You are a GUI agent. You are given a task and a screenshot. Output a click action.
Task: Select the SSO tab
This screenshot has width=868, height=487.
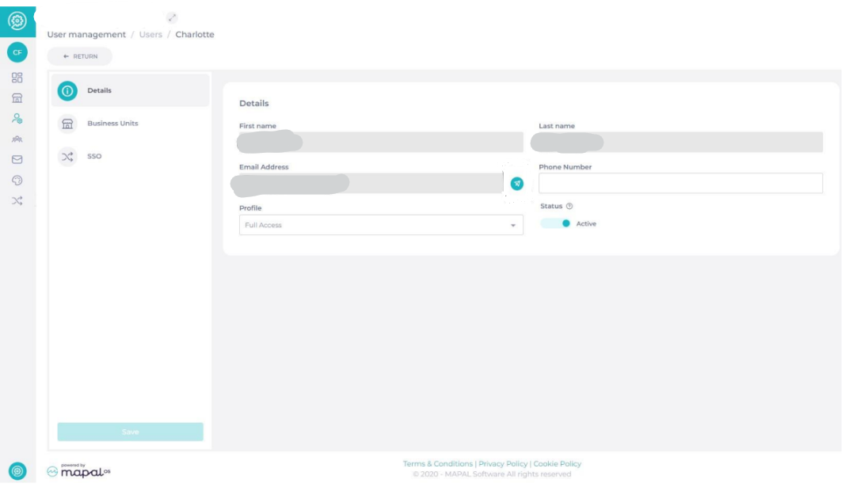pos(93,156)
